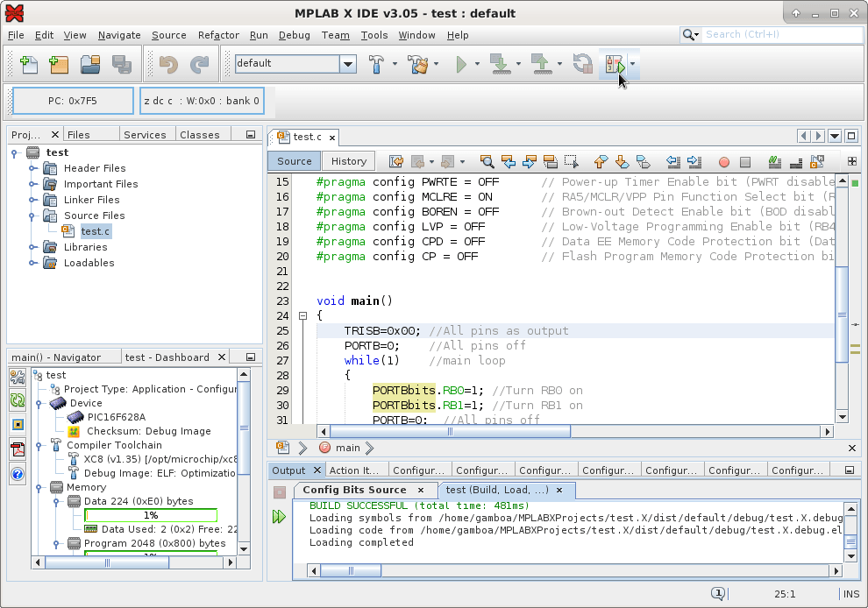Image resolution: width=868 pixels, height=608 pixels.
Task: Close the Output window tab
Action: coord(317,470)
